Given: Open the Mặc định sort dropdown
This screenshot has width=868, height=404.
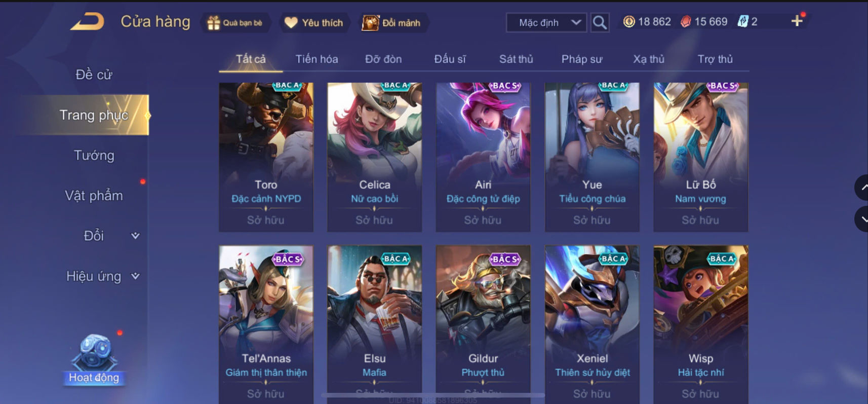Looking at the screenshot, I should (x=546, y=23).
